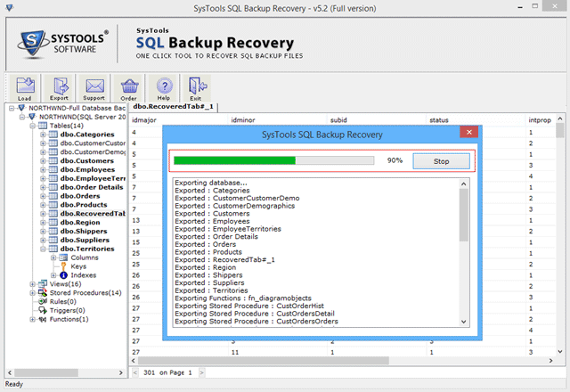The height and width of the screenshot is (392, 570).
Task: Click the export log vertical scrollbar thumb
Action: (x=463, y=215)
